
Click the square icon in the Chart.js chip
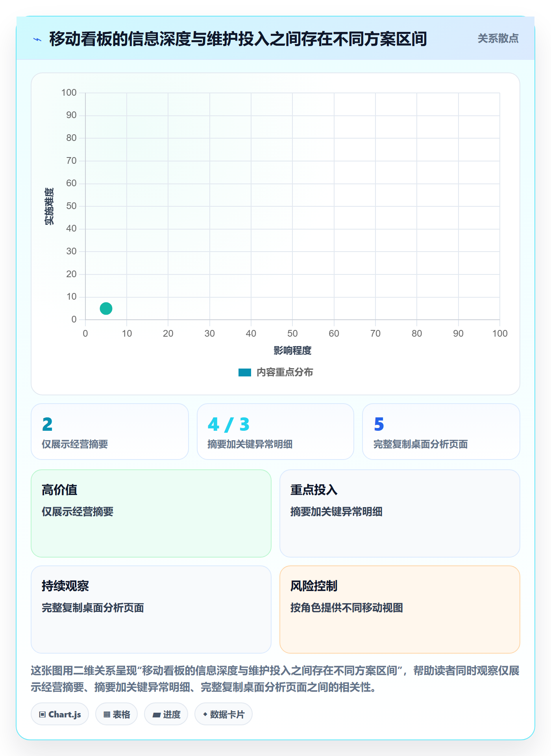(x=43, y=715)
